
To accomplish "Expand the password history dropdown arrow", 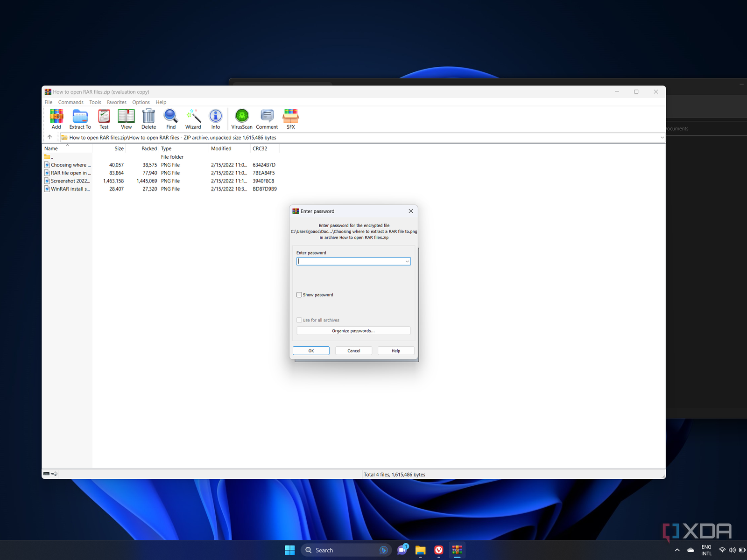I will pyautogui.click(x=407, y=262).
